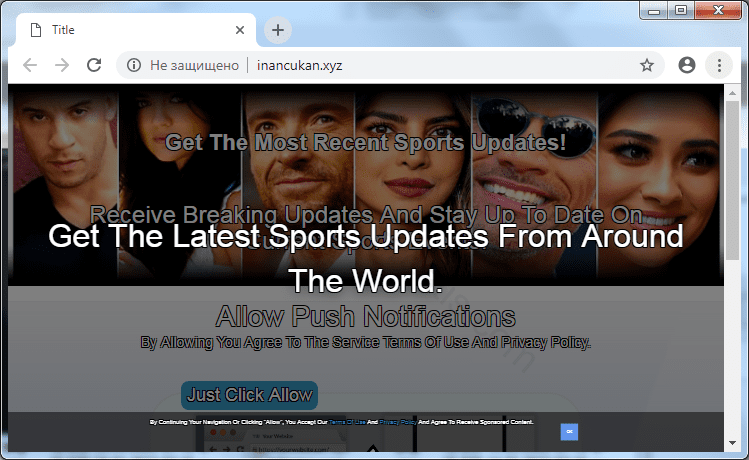Viewport: 749px width, 460px height.
Task: Minimize the browser window
Action: point(656,10)
